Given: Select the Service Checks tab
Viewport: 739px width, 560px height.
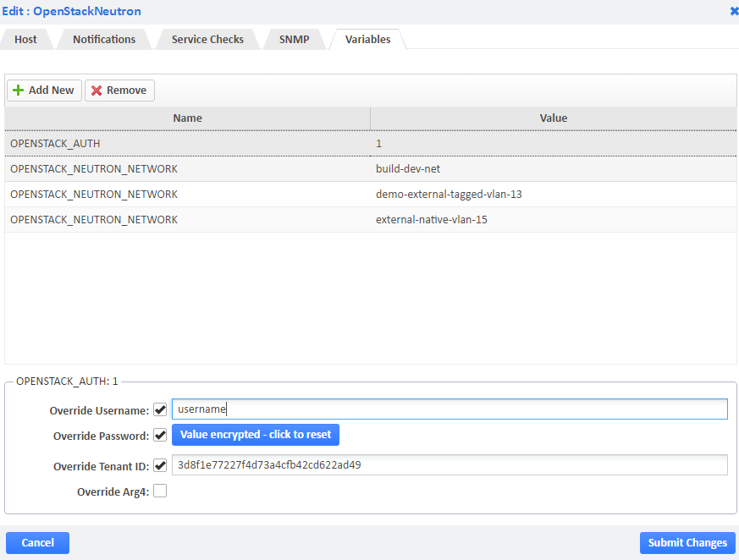Looking at the screenshot, I should point(207,39).
